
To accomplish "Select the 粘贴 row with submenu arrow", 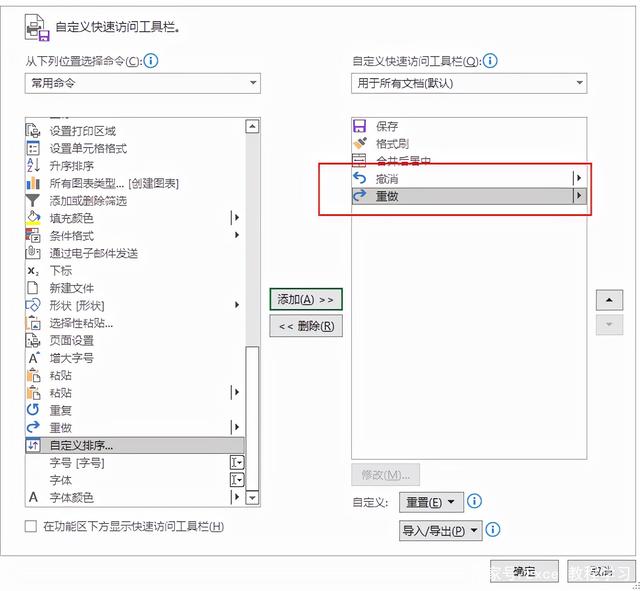I will click(135, 393).
